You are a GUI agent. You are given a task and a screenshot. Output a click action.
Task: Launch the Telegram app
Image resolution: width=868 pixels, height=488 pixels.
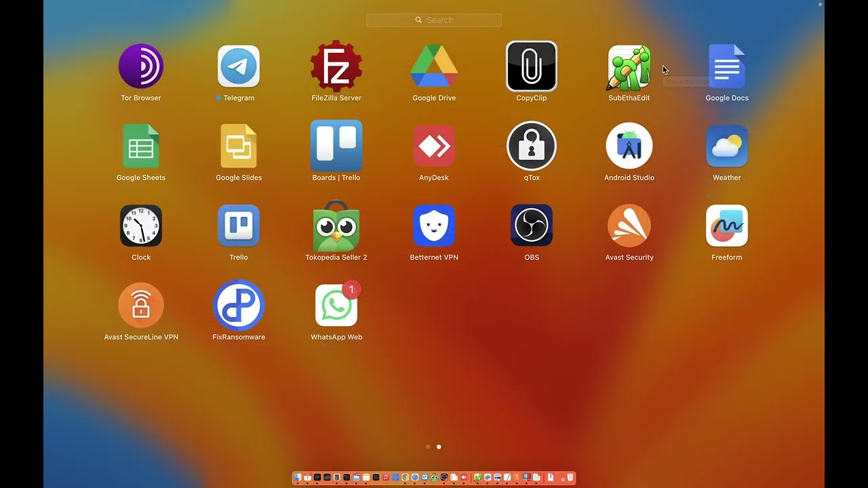[239, 66]
